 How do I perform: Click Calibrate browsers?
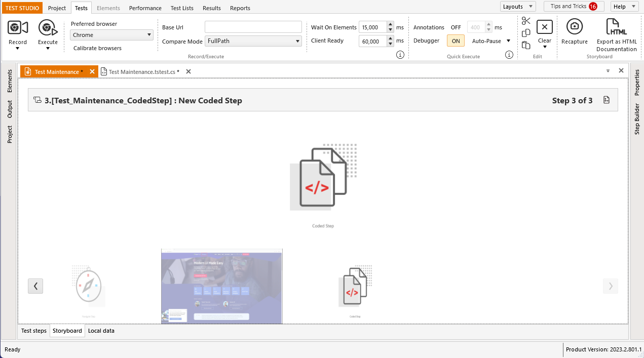click(x=97, y=48)
